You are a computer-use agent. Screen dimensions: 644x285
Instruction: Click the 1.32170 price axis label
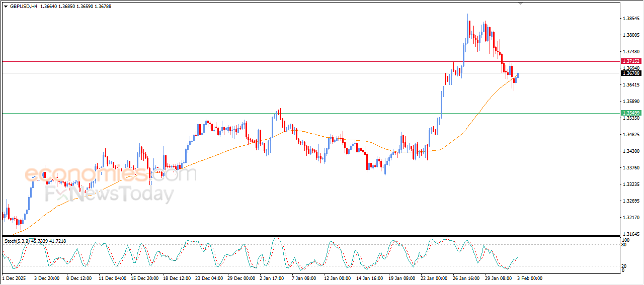point(631,218)
